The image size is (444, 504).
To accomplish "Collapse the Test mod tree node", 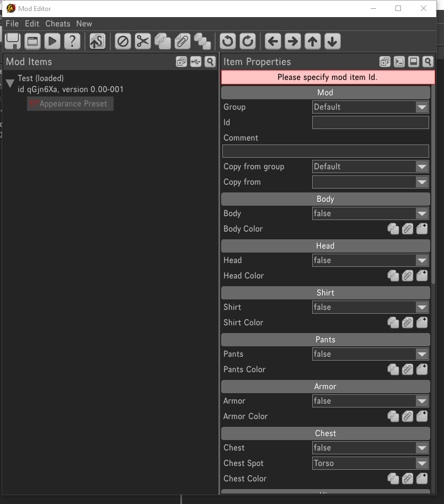I will [10, 84].
